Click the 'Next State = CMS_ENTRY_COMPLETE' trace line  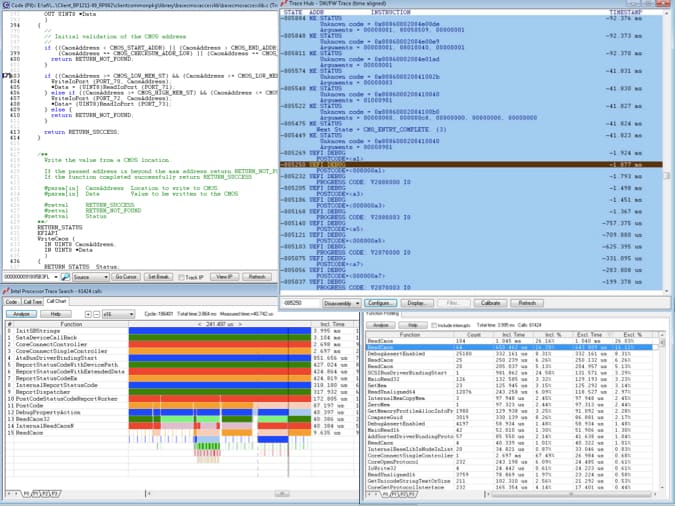[381, 130]
